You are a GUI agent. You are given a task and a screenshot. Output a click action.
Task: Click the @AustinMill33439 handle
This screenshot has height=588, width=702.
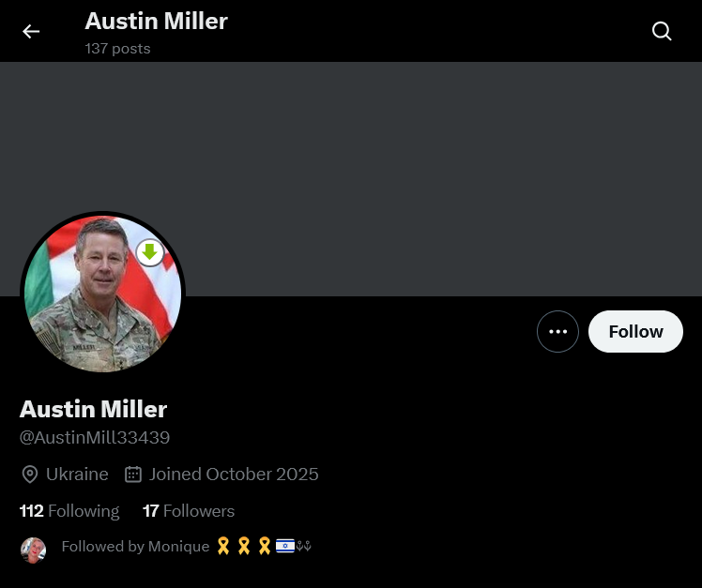(x=95, y=438)
